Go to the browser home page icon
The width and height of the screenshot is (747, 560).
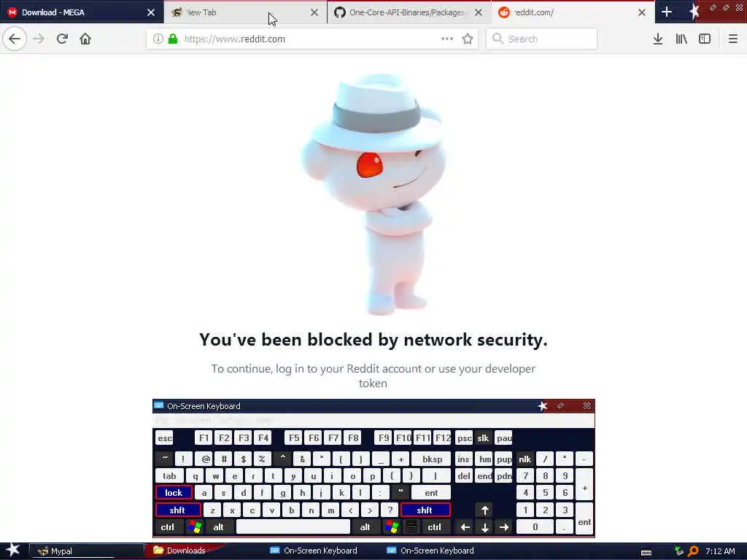pos(85,39)
